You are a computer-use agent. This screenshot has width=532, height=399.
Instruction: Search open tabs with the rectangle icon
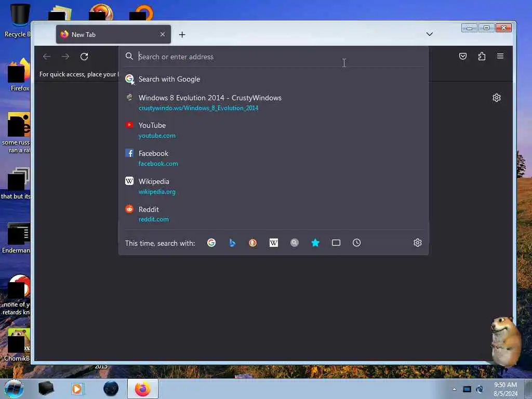(x=336, y=243)
